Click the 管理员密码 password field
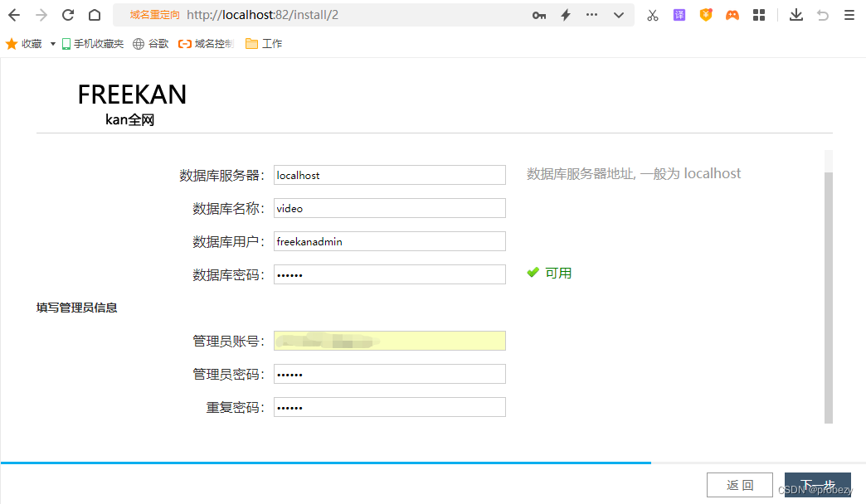The image size is (866, 504). pyautogui.click(x=389, y=374)
